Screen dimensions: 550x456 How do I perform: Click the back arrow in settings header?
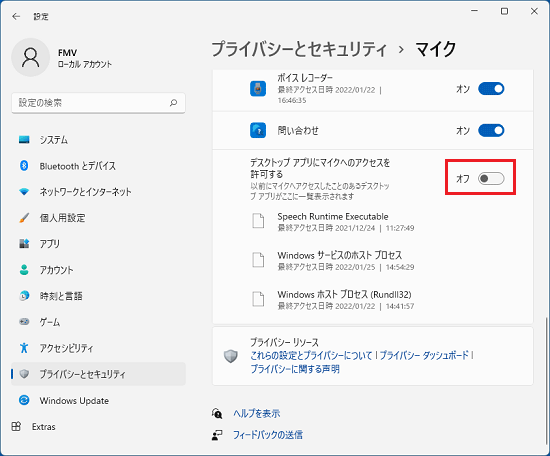pyautogui.click(x=16, y=16)
